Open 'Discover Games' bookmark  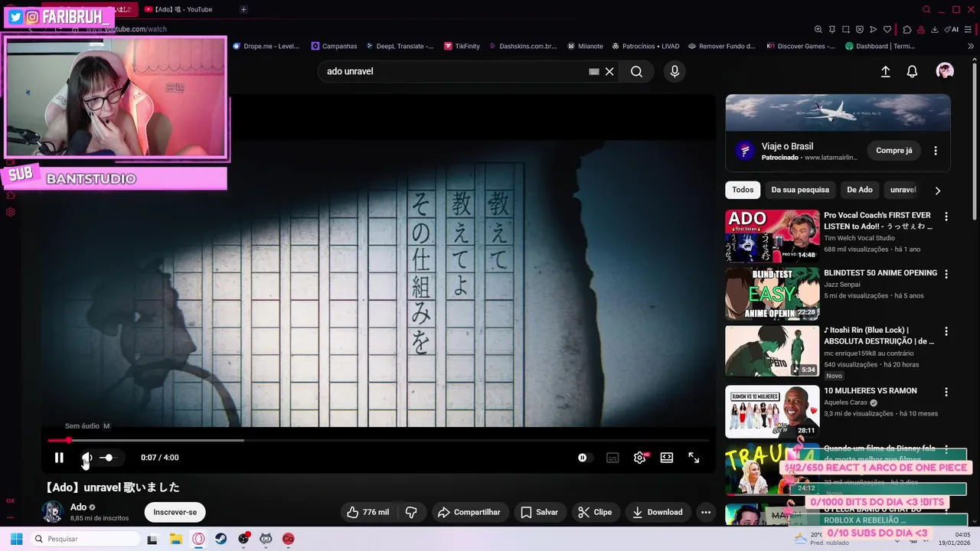point(801,46)
